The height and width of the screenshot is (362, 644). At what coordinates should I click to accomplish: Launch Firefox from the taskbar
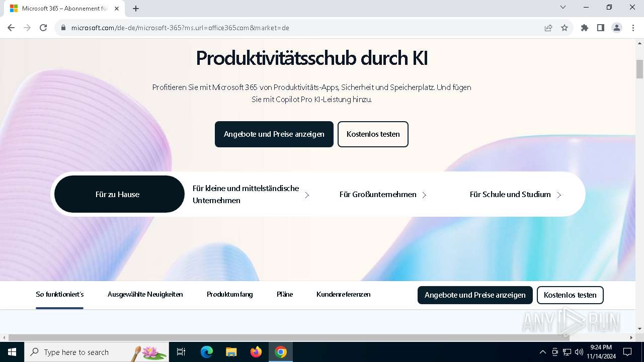pos(256,352)
